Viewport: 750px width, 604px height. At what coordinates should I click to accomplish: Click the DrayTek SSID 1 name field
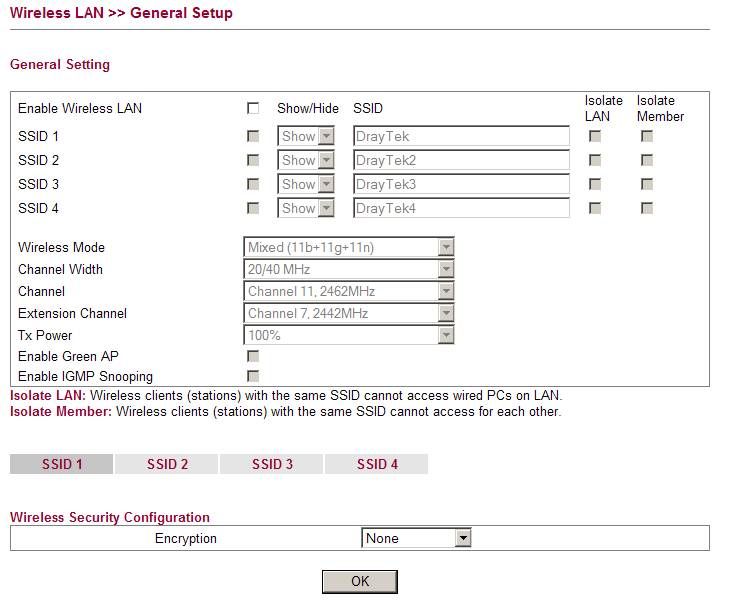[461, 136]
